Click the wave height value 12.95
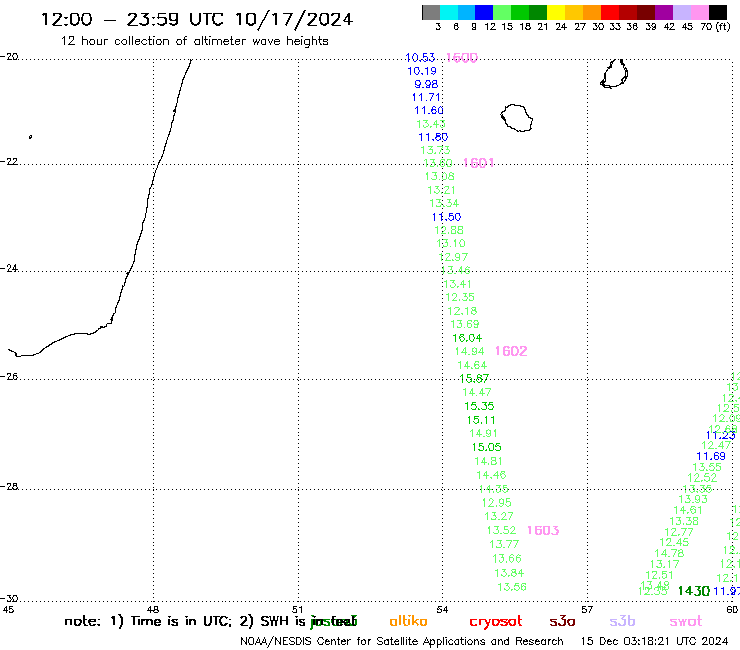740x650 pixels. pyautogui.click(x=496, y=503)
